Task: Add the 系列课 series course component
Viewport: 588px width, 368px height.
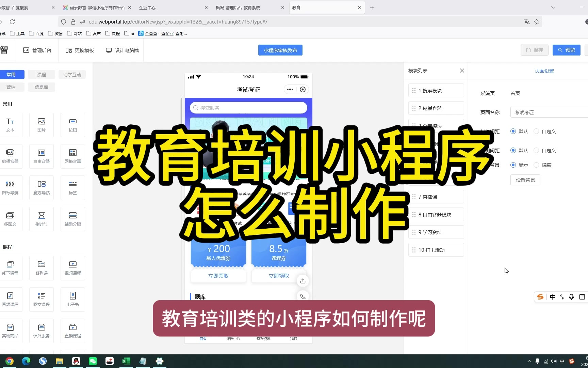Action: (42, 268)
